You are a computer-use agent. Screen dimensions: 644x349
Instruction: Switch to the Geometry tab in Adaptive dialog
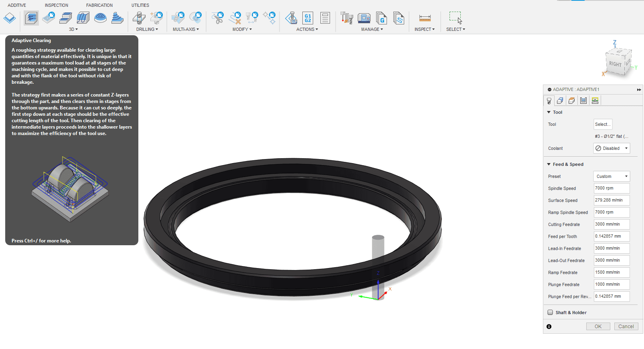560,101
